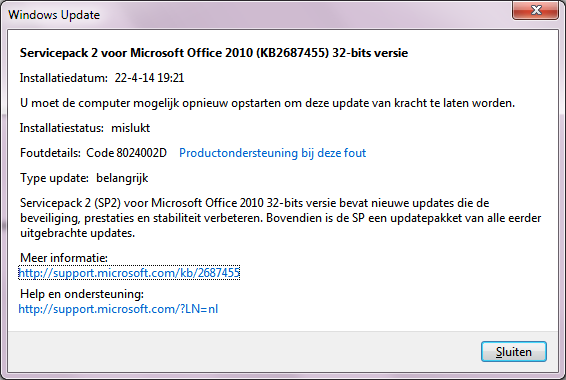Click the Sluiten button
Image resolution: width=566 pixels, height=380 pixels.
point(514,351)
